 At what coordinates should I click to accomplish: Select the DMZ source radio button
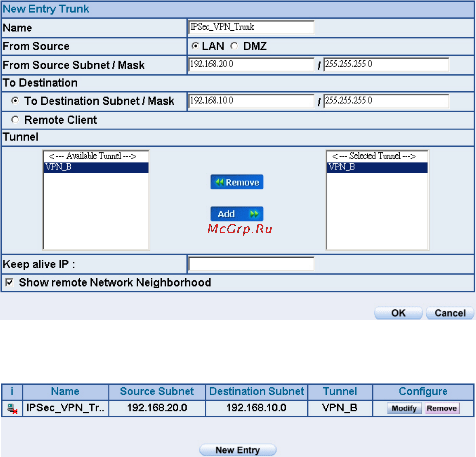tap(234, 46)
